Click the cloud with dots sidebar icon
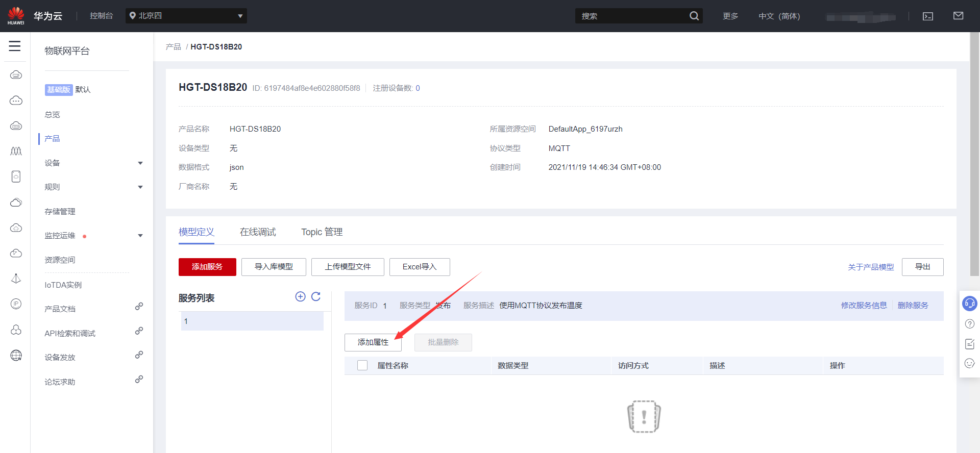The height and width of the screenshot is (453, 980). pos(16,100)
